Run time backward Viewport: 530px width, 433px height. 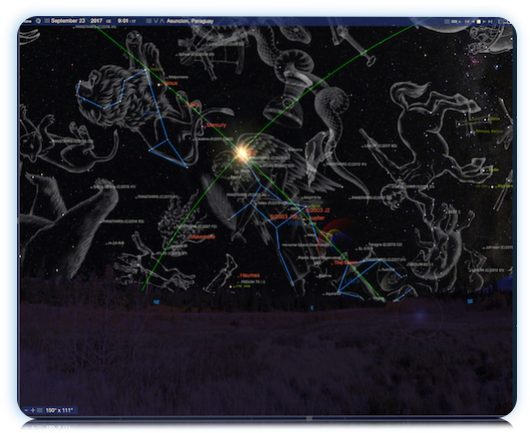tap(473, 22)
